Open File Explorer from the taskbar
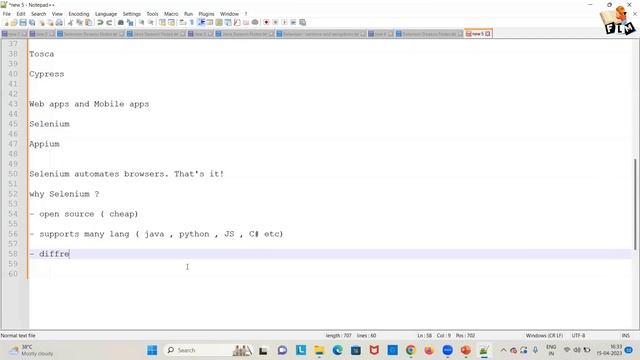The height and width of the screenshot is (360, 640). click(319, 350)
